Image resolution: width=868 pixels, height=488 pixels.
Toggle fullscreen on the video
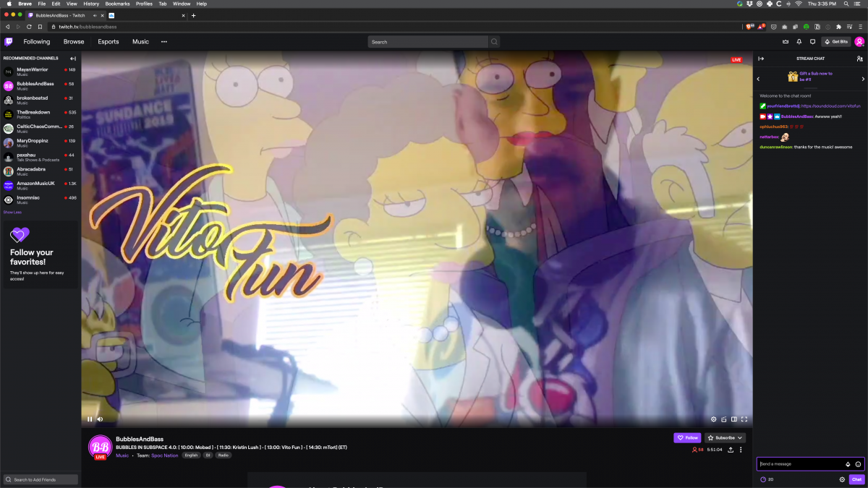[x=744, y=419]
